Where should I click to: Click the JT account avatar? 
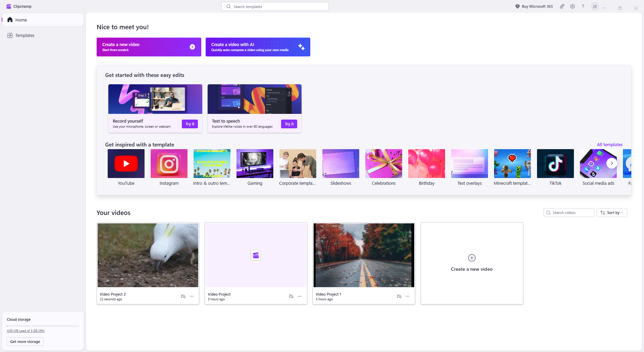[595, 7]
